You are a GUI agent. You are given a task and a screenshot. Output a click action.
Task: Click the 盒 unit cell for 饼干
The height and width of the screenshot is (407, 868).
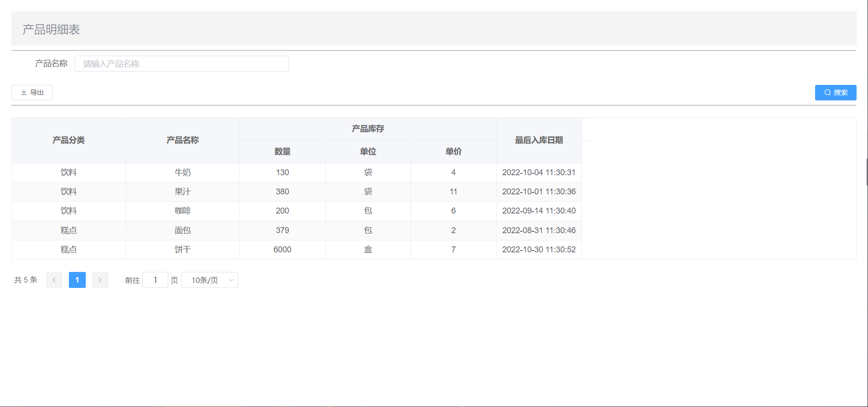368,250
